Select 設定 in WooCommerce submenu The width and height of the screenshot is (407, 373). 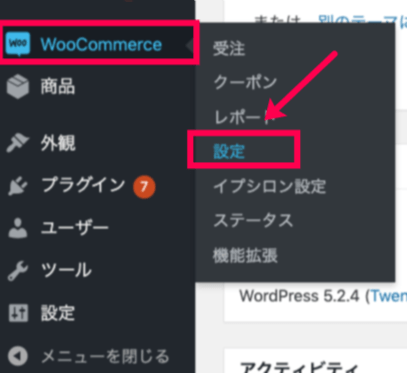229,151
